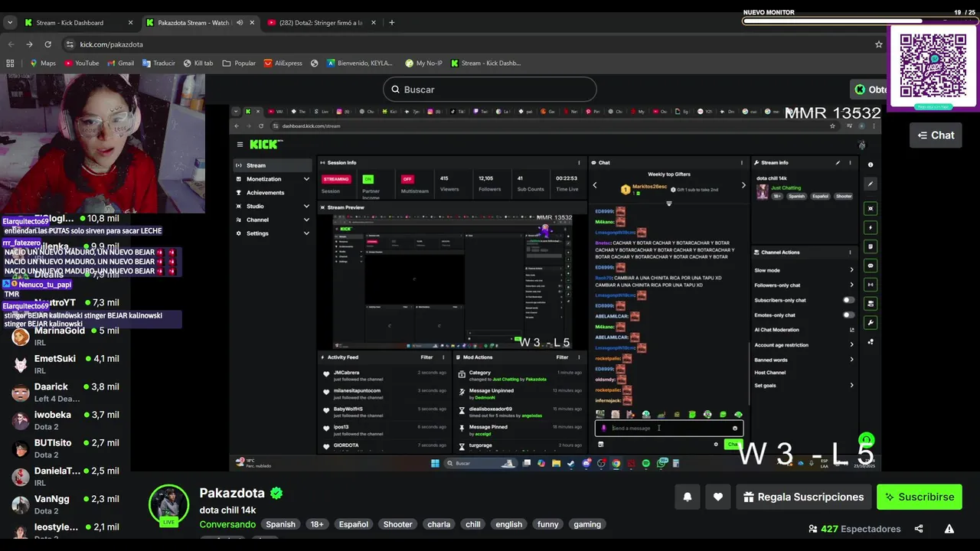The width and height of the screenshot is (980, 551).
Task: Open iwobeka channel in sidebar list
Action: (x=65, y=420)
